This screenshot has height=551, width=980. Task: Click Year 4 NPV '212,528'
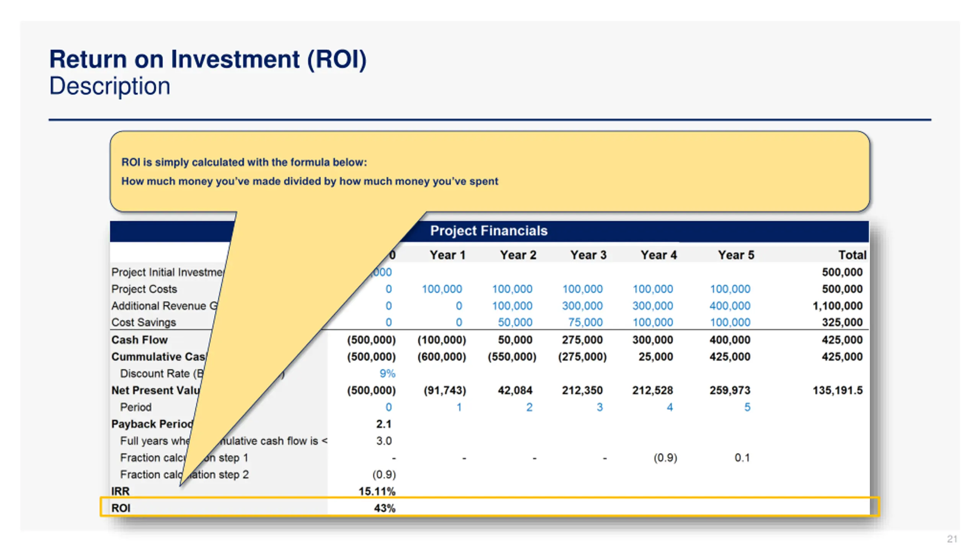(x=653, y=390)
